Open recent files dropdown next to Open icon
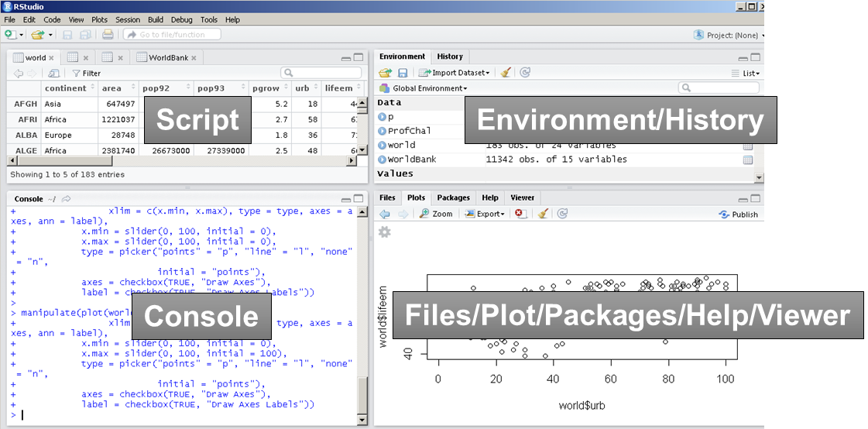The height and width of the screenshot is (429, 868). (50, 35)
